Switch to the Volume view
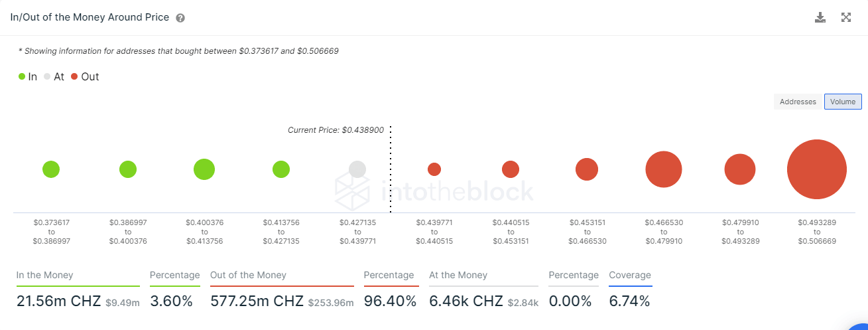 (843, 102)
